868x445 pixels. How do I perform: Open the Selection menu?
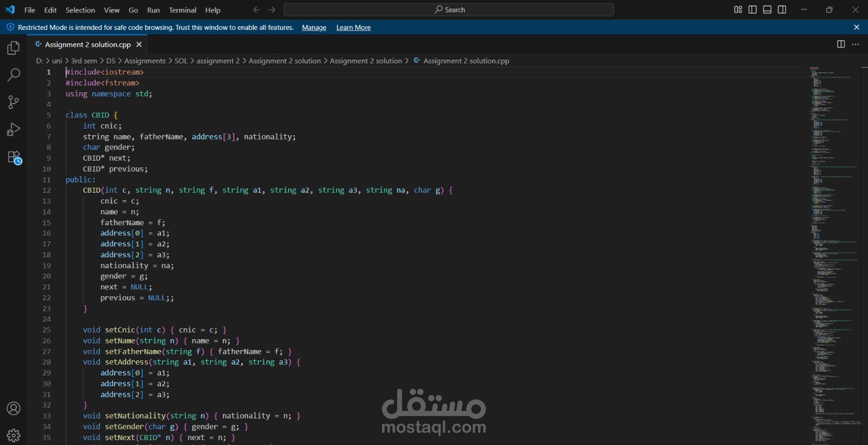(80, 10)
